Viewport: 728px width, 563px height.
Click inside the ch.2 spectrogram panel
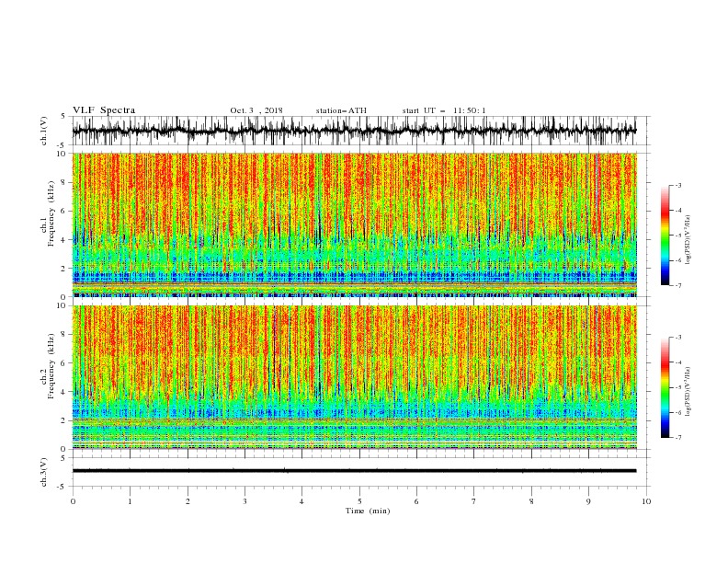(x=354, y=377)
